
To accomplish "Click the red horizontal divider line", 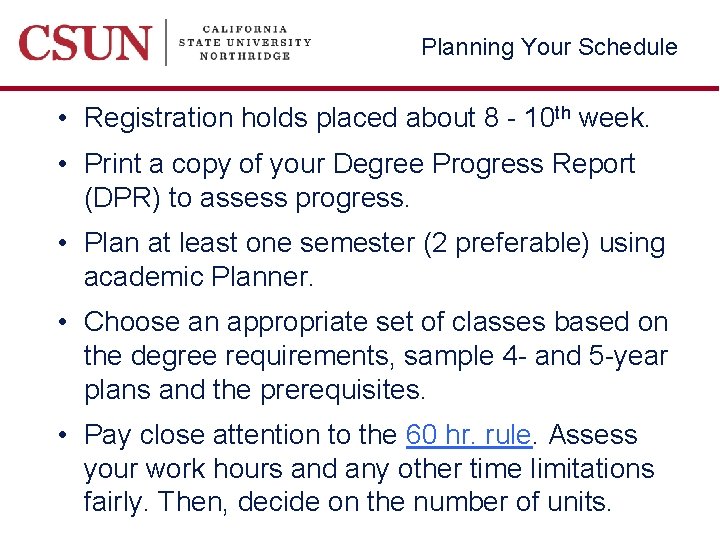I will pyautogui.click(x=360, y=88).
